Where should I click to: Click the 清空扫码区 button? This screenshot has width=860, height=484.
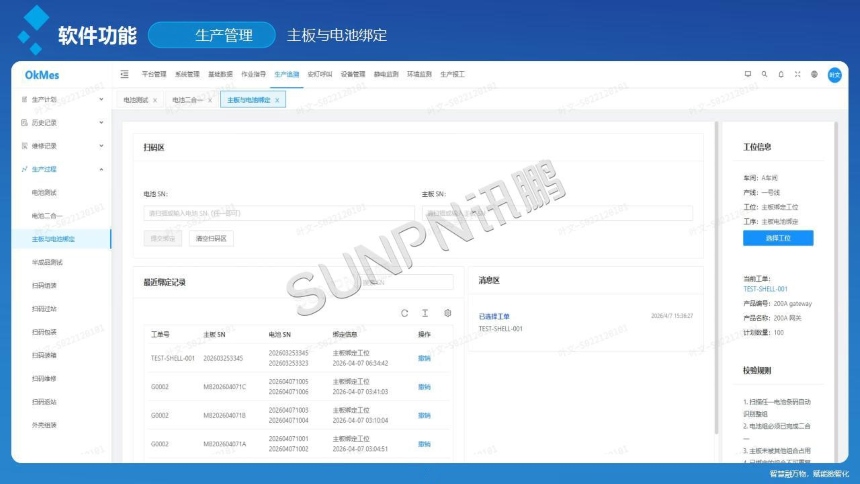point(211,238)
